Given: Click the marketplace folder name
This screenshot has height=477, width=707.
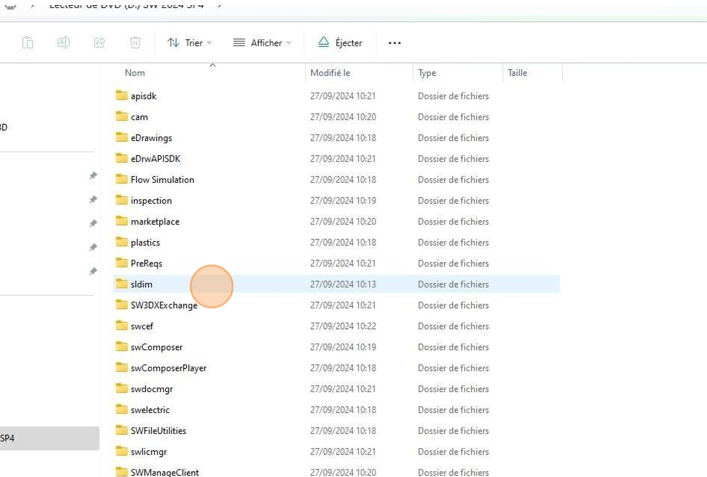Looking at the screenshot, I should pos(155,222).
